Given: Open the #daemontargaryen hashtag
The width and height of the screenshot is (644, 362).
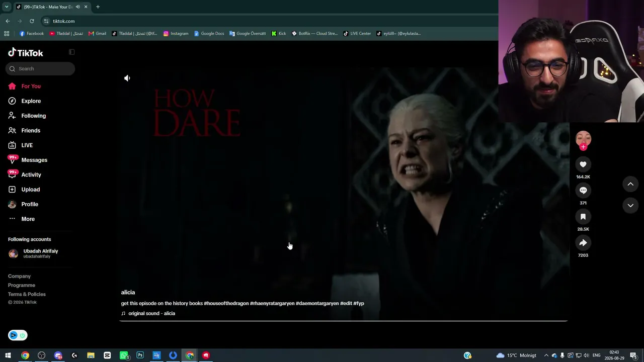Looking at the screenshot, I should (x=317, y=304).
